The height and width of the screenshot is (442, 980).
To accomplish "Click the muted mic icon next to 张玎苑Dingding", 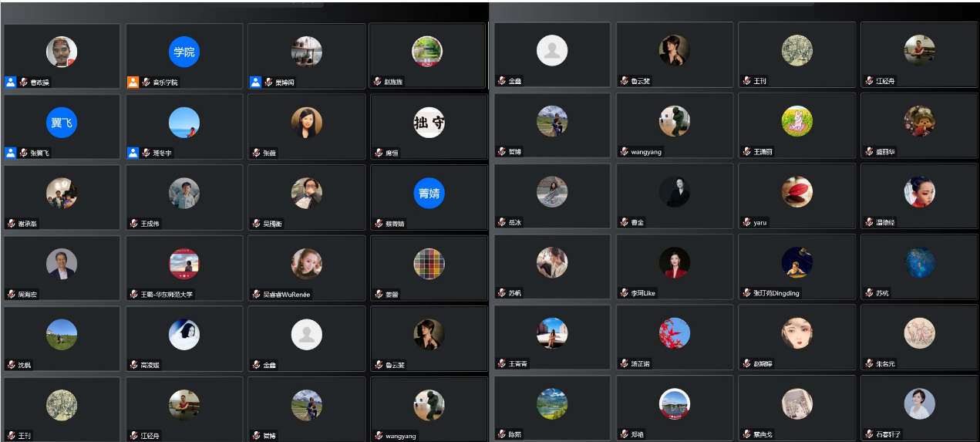I will click(x=746, y=293).
